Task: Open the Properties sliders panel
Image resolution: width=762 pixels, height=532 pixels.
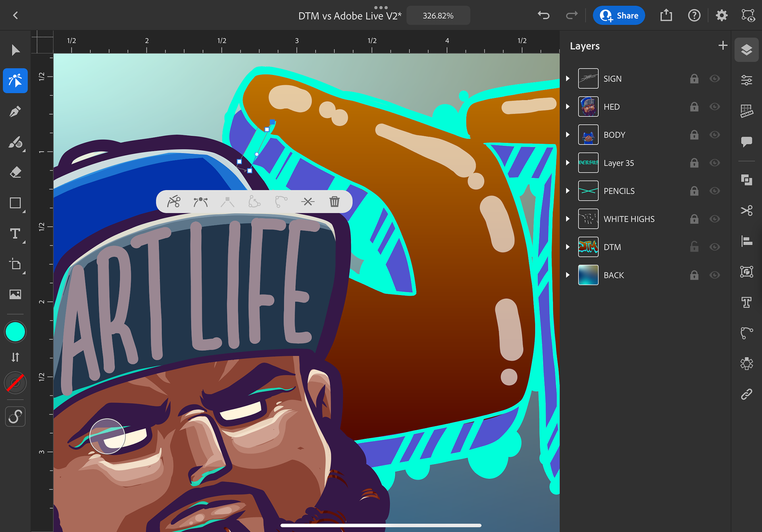Action: 747,81
